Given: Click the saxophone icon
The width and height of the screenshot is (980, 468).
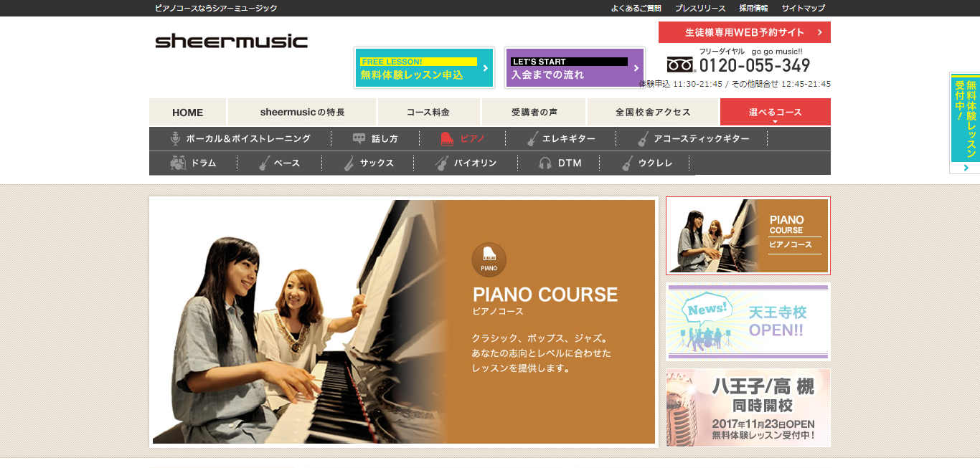Looking at the screenshot, I should click(349, 163).
